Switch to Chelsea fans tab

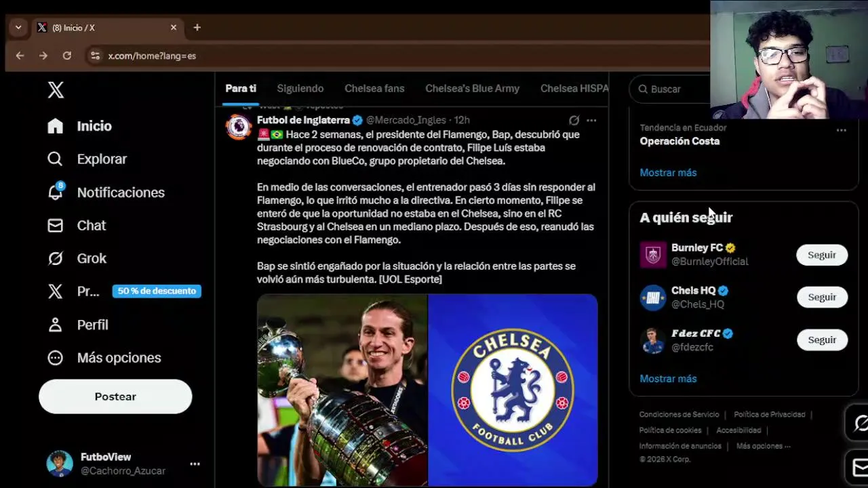pos(374,89)
